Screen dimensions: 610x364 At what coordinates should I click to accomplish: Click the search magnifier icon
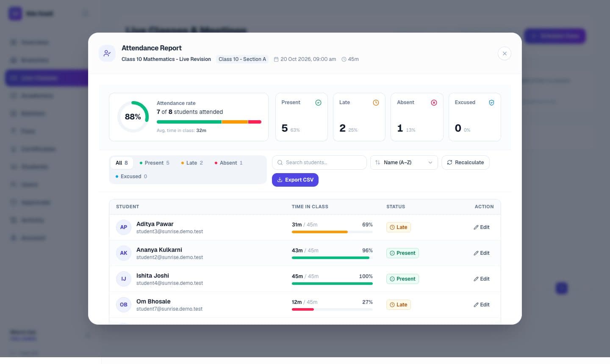pyautogui.click(x=280, y=163)
